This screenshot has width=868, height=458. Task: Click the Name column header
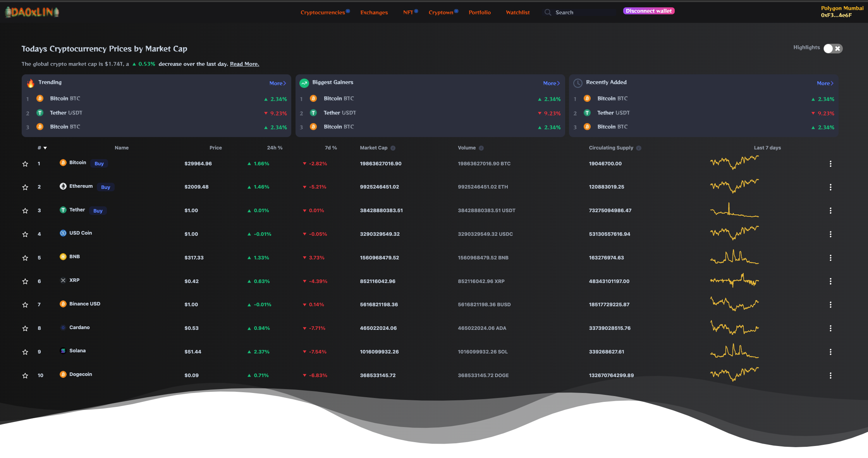click(122, 148)
